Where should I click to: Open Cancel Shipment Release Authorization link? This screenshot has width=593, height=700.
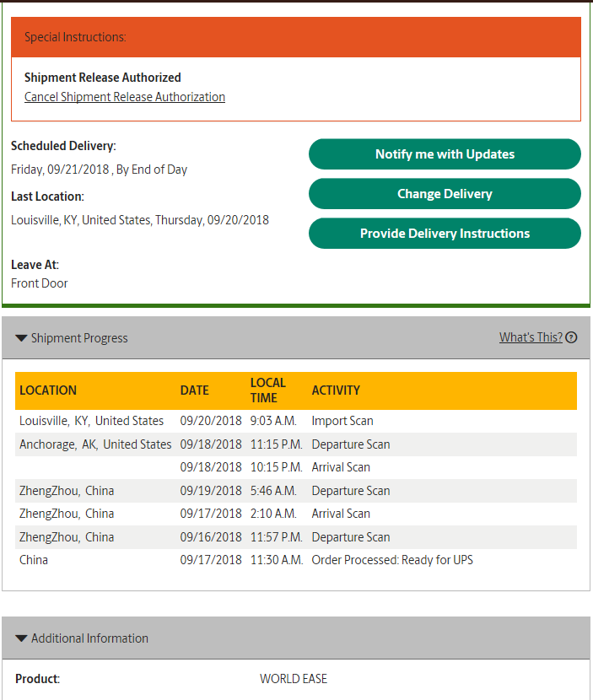[x=125, y=97]
